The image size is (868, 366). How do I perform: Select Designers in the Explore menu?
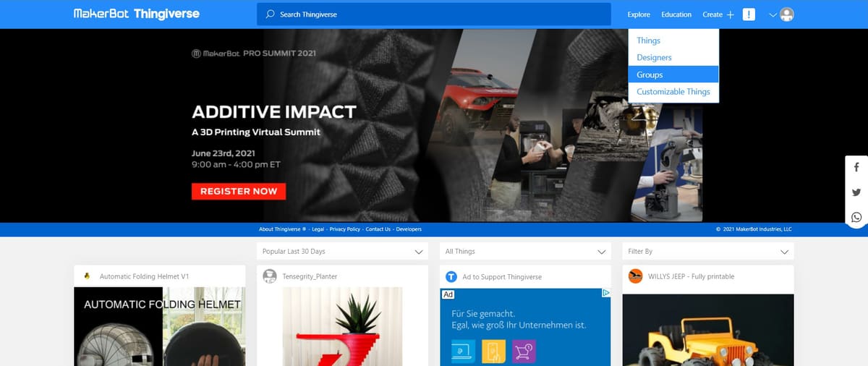673,57
